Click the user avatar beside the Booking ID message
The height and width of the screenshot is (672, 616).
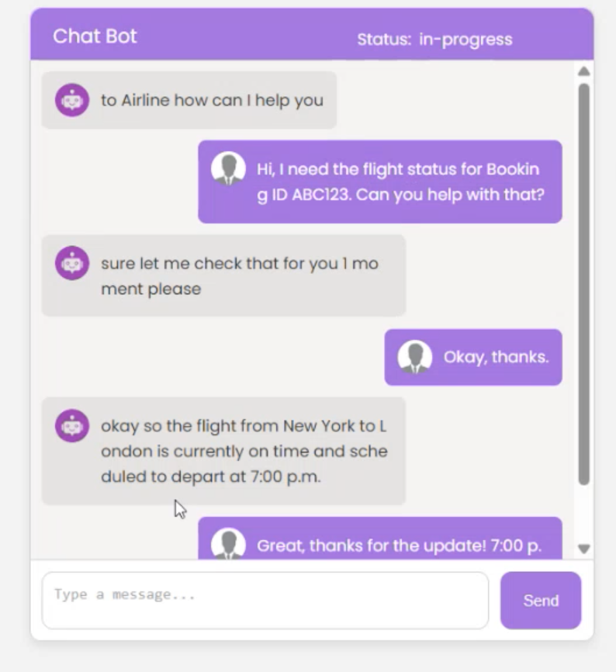click(x=228, y=169)
